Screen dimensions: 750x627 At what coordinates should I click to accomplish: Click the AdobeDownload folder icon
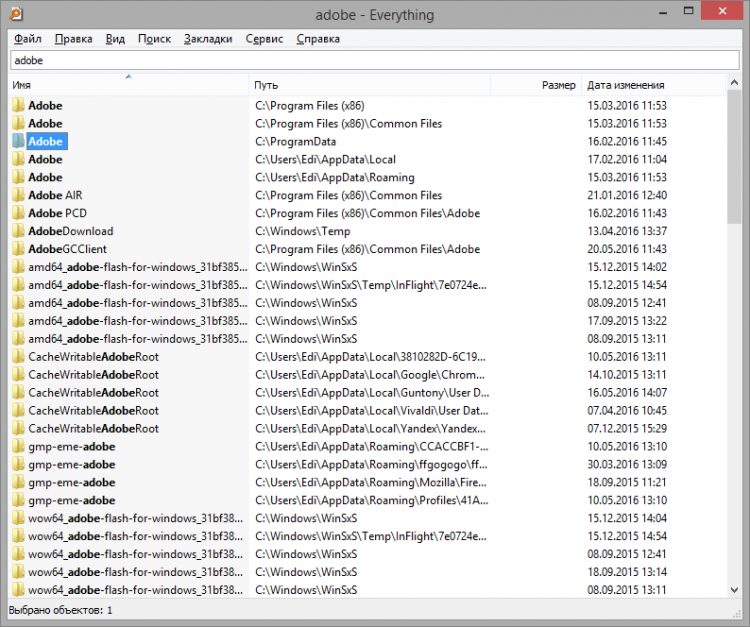(x=18, y=231)
